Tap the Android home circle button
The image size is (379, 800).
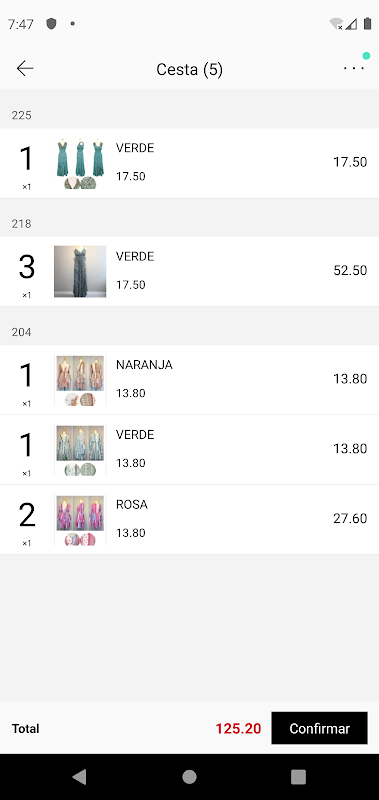pyautogui.click(x=189, y=777)
